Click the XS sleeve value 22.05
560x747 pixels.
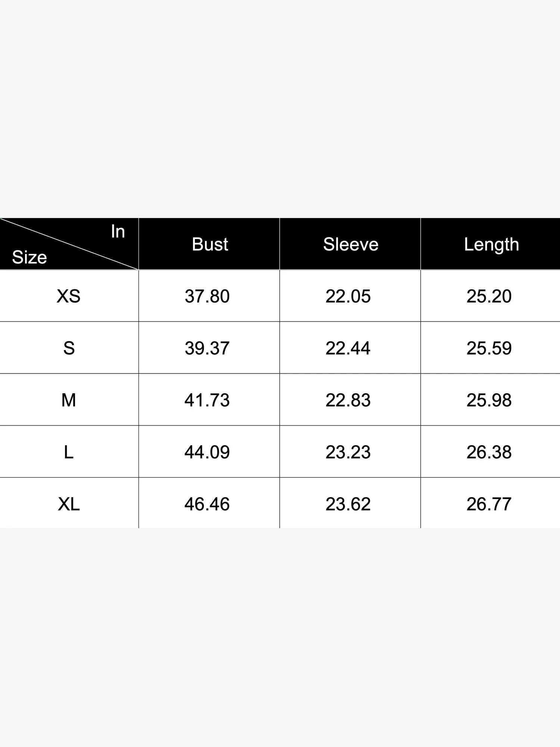click(x=348, y=296)
